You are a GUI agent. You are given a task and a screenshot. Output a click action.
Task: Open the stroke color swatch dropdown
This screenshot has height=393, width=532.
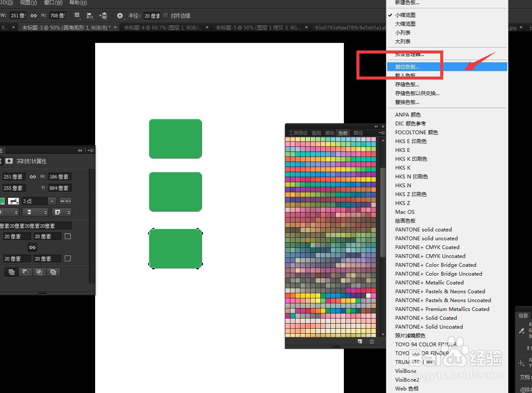[14, 201]
